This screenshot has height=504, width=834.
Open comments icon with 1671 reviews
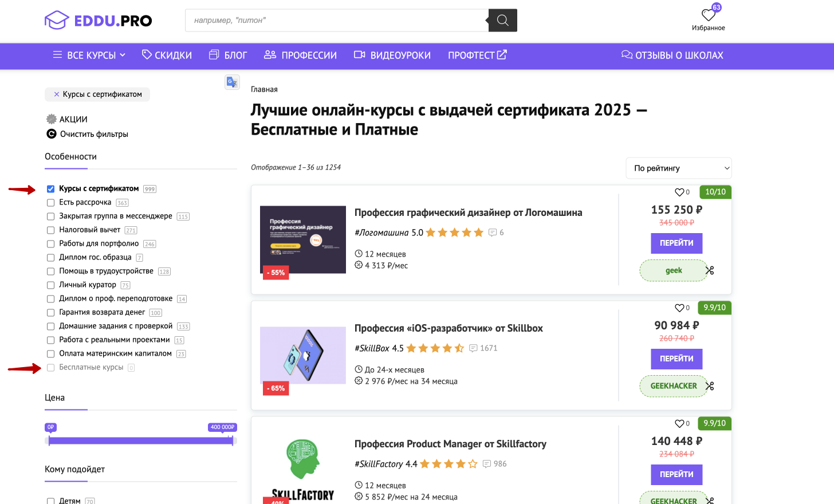click(x=473, y=348)
